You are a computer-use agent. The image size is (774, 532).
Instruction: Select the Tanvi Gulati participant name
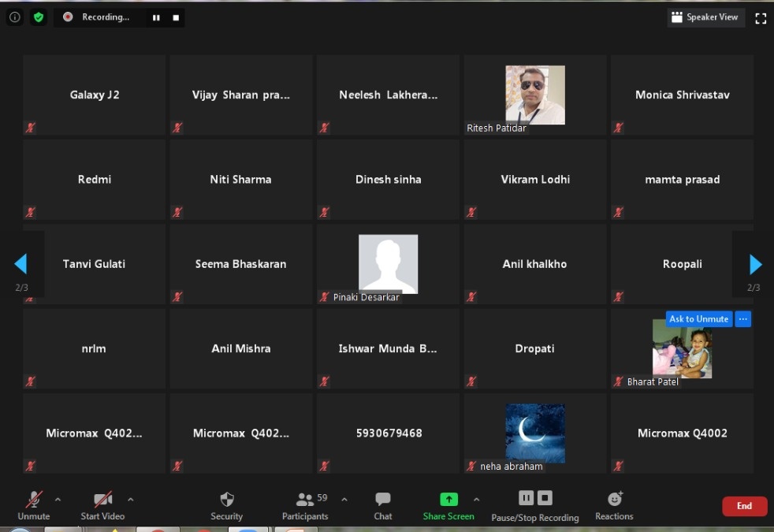coord(94,264)
